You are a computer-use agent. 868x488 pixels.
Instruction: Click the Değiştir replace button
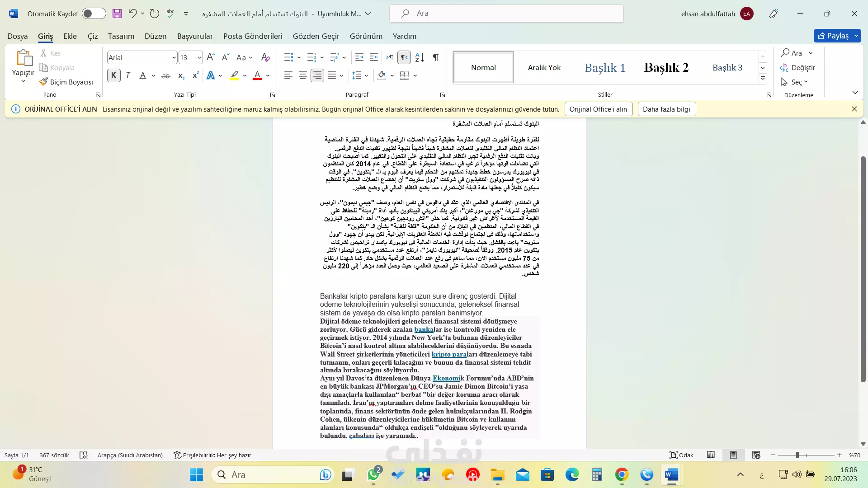tap(798, 68)
